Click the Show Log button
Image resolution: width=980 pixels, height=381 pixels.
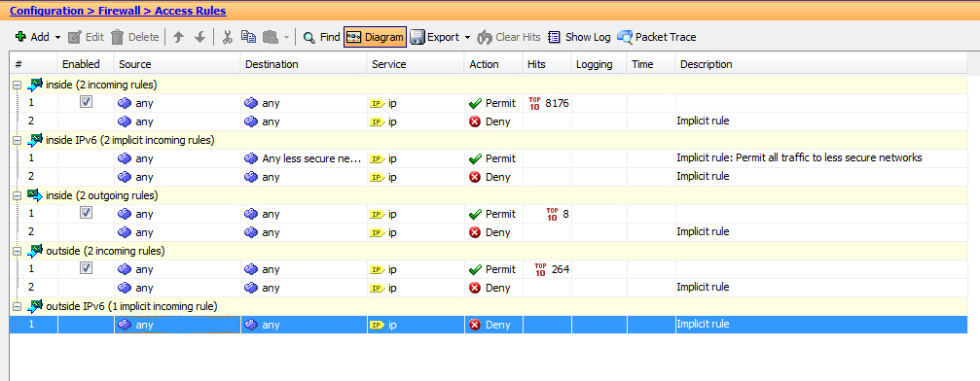point(579,38)
